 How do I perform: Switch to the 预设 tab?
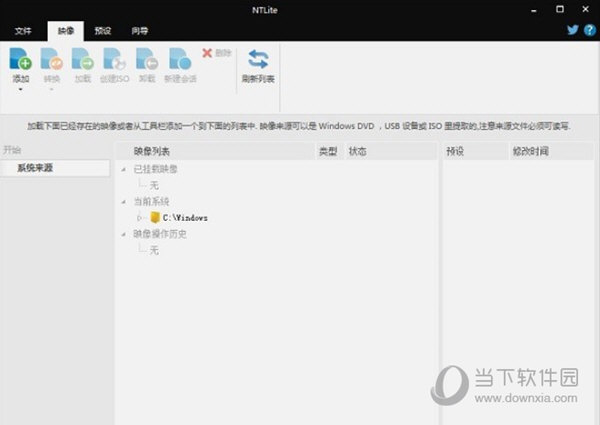click(103, 31)
